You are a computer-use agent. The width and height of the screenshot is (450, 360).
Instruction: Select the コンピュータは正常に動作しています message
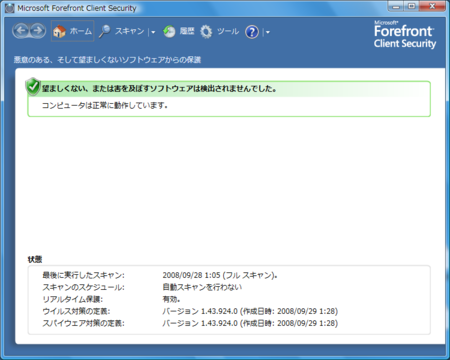pyautogui.click(x=104, y=106)
